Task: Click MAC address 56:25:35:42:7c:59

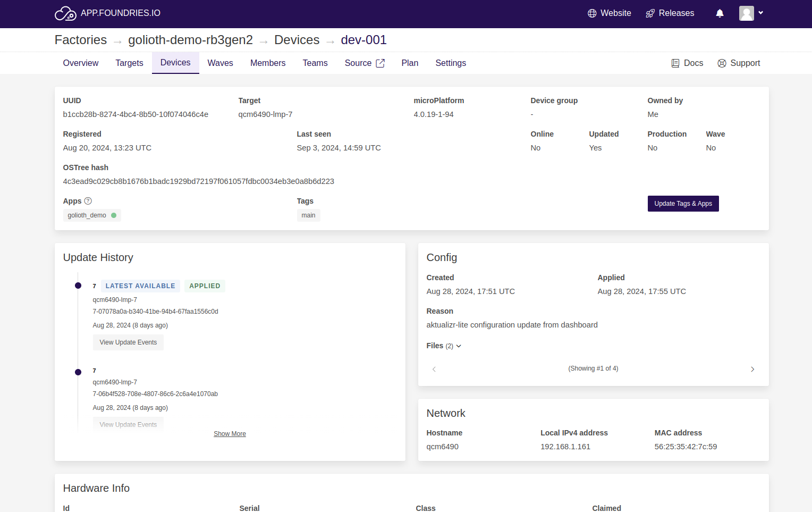Action: (x=686, y=447)
